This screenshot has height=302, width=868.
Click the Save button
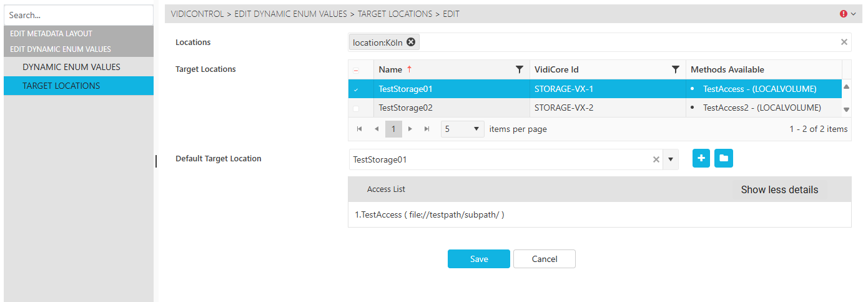478,259
